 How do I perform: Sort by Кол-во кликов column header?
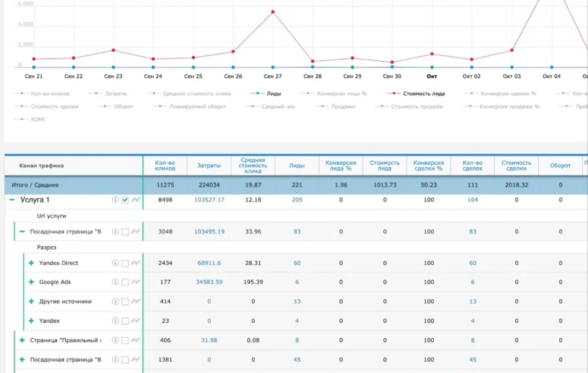[165, 166]
